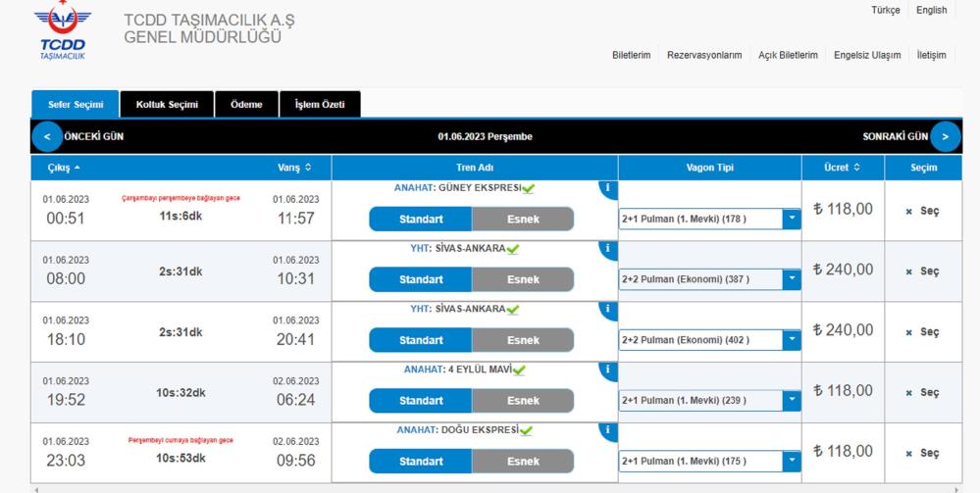The height and width of the screenshot is (493, 980).
Task: Choose Esnek fare for 18:10 Sivas-Ankara
Action: point(523,340)
